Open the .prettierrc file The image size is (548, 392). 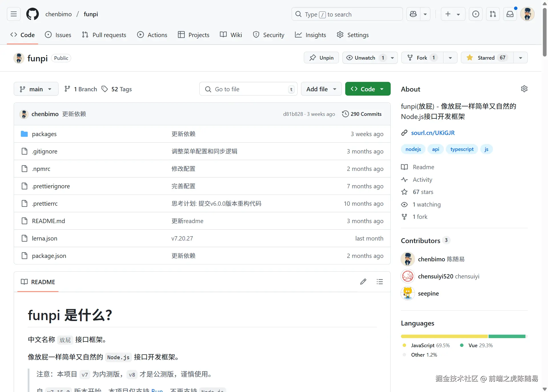tap(45, 203)
